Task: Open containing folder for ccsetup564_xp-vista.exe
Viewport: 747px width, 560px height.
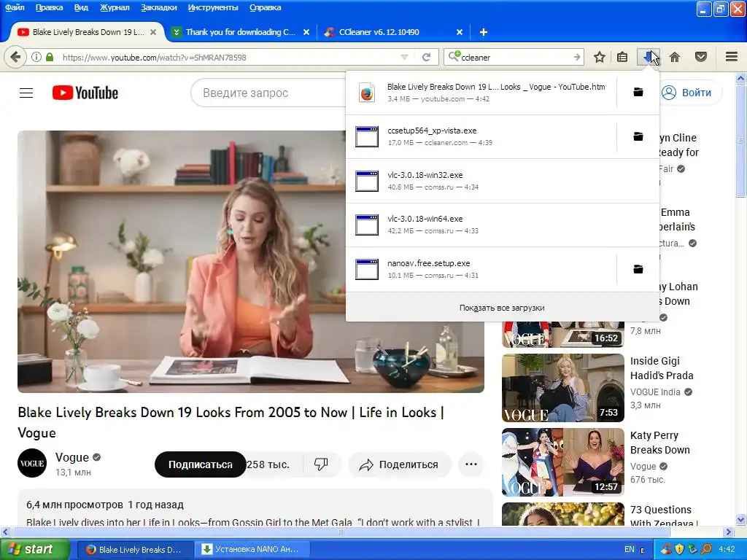Action: [638, 136]
